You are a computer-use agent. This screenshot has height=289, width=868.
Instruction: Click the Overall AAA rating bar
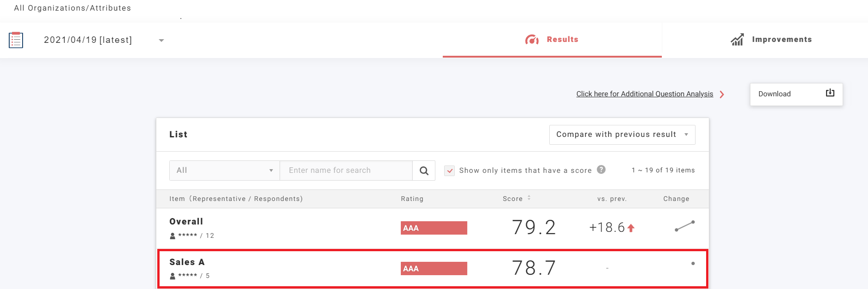pos(434,228)
